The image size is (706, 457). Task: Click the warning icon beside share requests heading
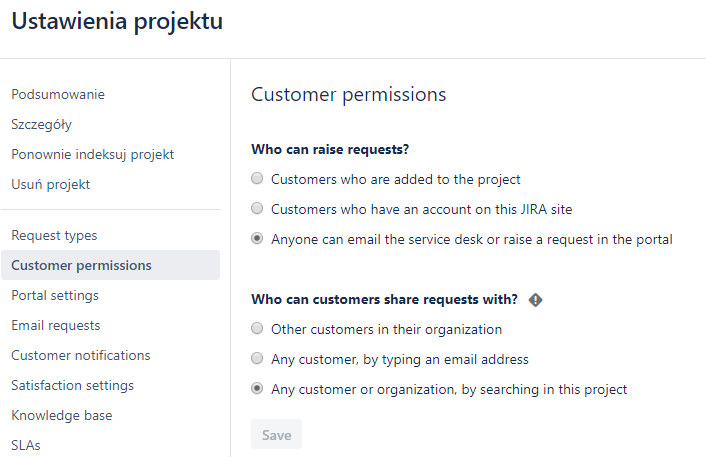pos(536,299)
